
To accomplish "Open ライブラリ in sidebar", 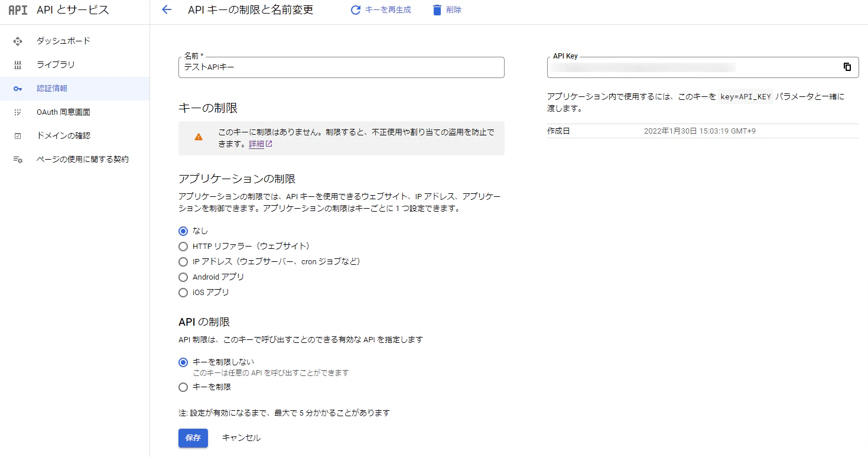I will [x=56, y=65].
